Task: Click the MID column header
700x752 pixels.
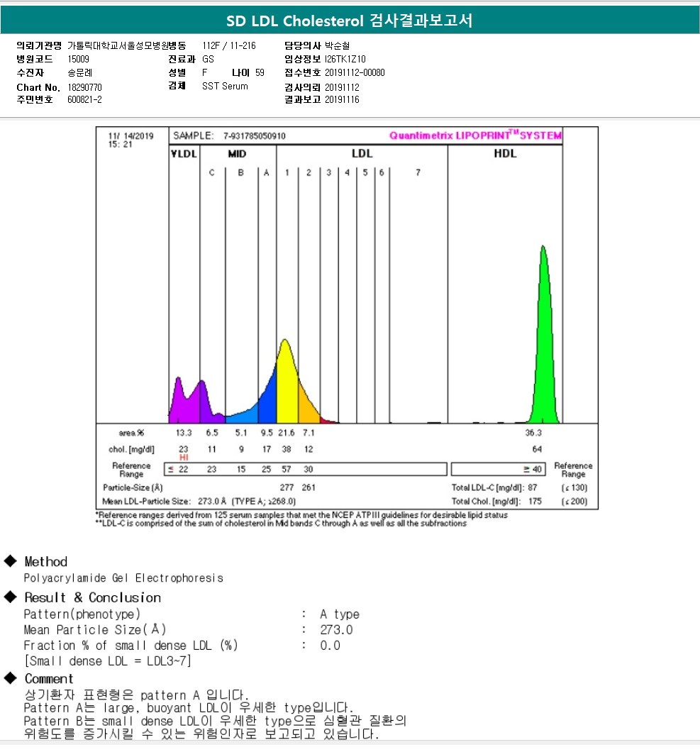Action: pos(237,153)
